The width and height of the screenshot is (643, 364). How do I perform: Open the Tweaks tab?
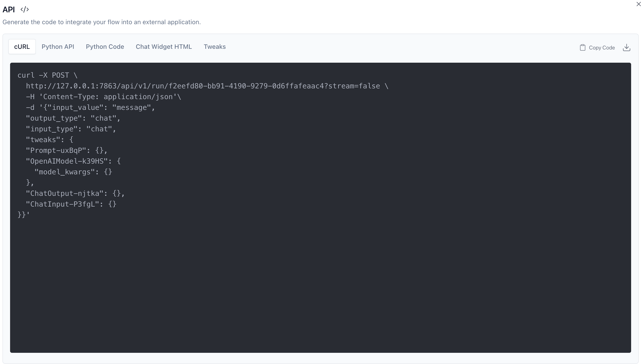215,47
